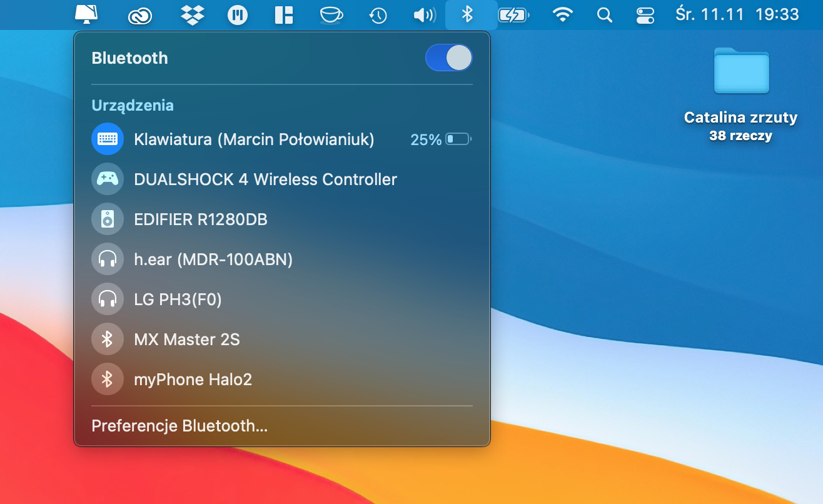
Task: Open Preferencje Bluetooth...
Action: tap(179, 426)
